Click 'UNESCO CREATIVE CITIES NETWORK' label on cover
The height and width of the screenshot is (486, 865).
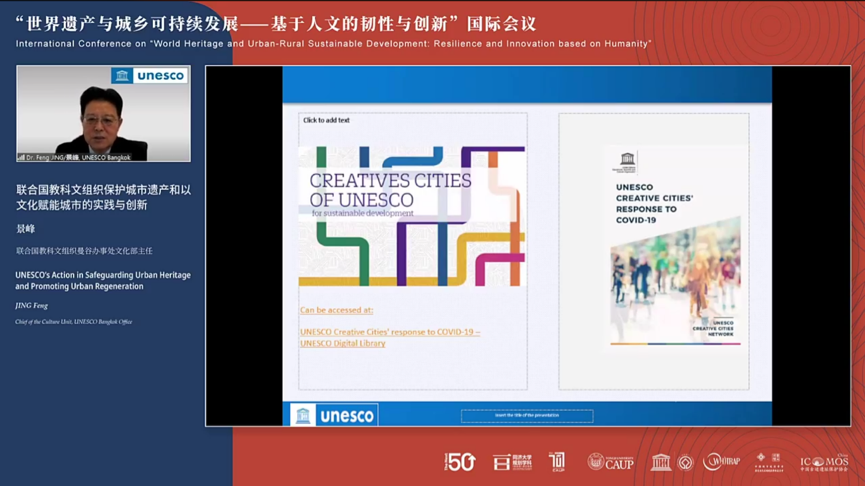[713, 328]
